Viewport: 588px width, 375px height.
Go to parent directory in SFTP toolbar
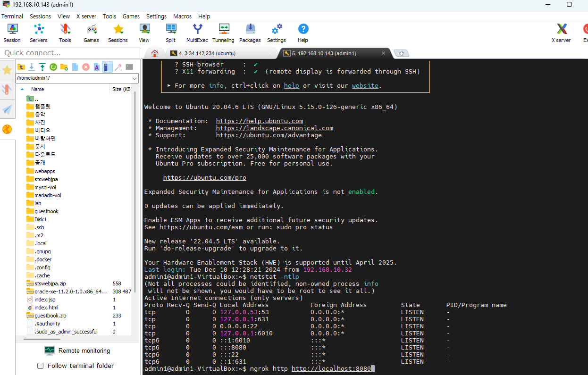click(21, 67)
